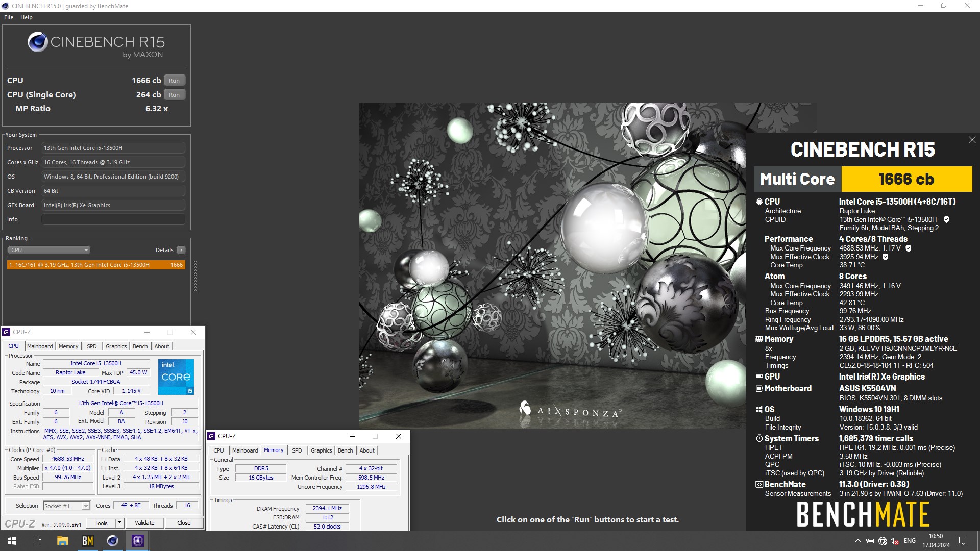The width and height of the screenshot is (980, 551).
Task: Open BenchMate from the taskbar
Action: point(88,541)
